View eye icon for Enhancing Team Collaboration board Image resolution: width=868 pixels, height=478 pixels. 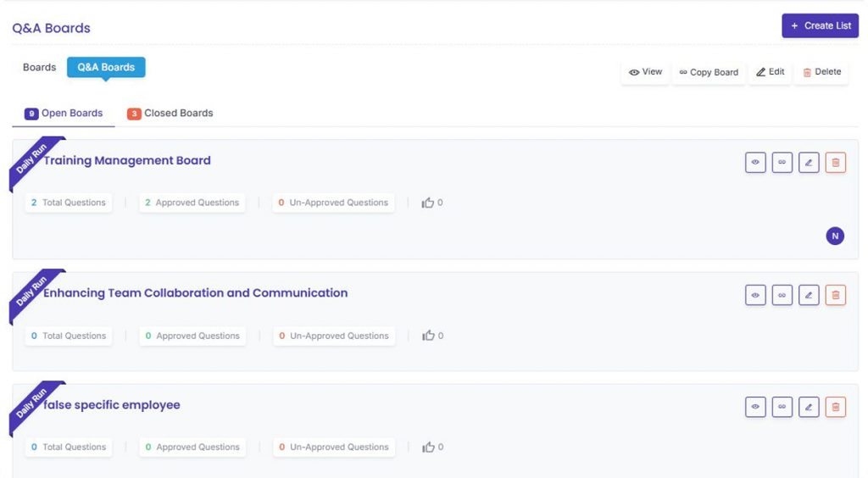tap(755, 295)
